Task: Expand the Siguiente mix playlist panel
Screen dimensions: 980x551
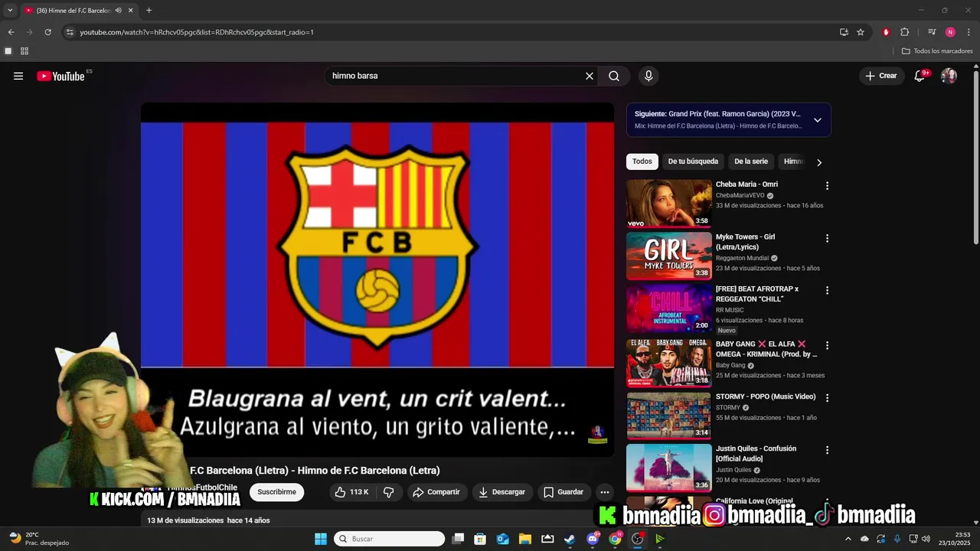Action: 817,120
